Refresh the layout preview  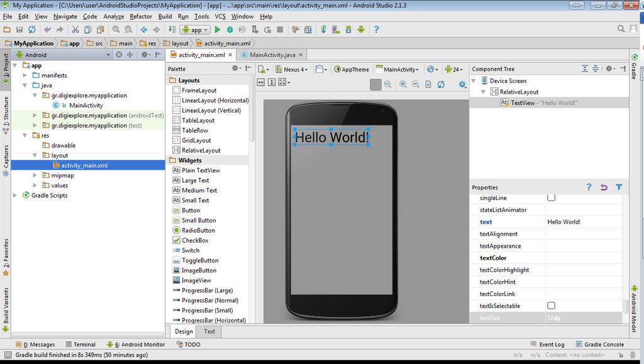point(441,84)
